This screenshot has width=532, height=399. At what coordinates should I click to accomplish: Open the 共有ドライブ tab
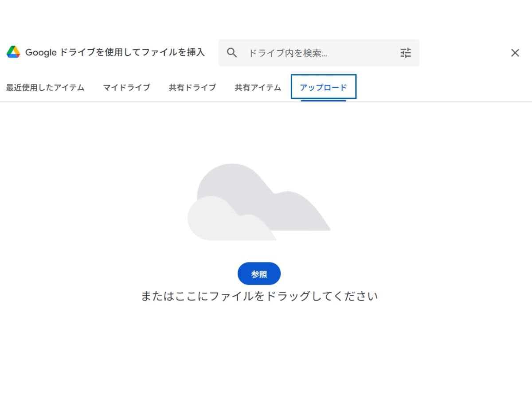point(192,87)
